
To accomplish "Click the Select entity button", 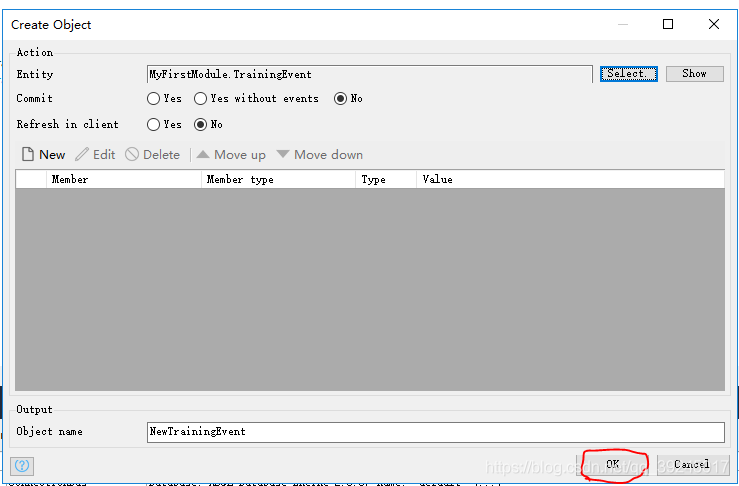I will tap(629, 74).
